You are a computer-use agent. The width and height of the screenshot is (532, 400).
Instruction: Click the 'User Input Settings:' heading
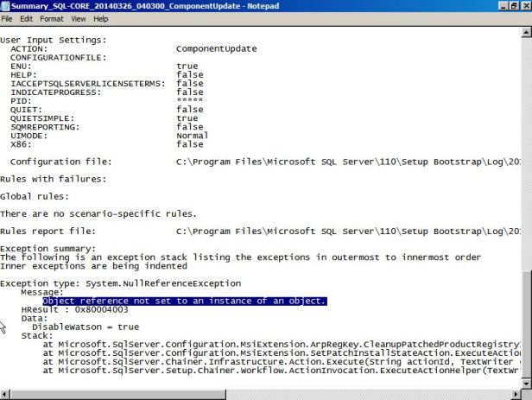pyautogui.click(x=54, y=40)
